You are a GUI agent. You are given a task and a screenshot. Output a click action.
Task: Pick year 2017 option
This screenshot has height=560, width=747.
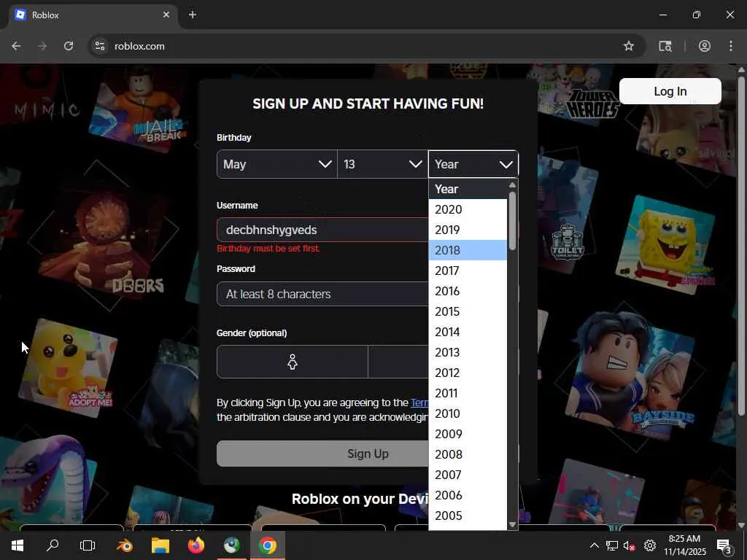468,271
